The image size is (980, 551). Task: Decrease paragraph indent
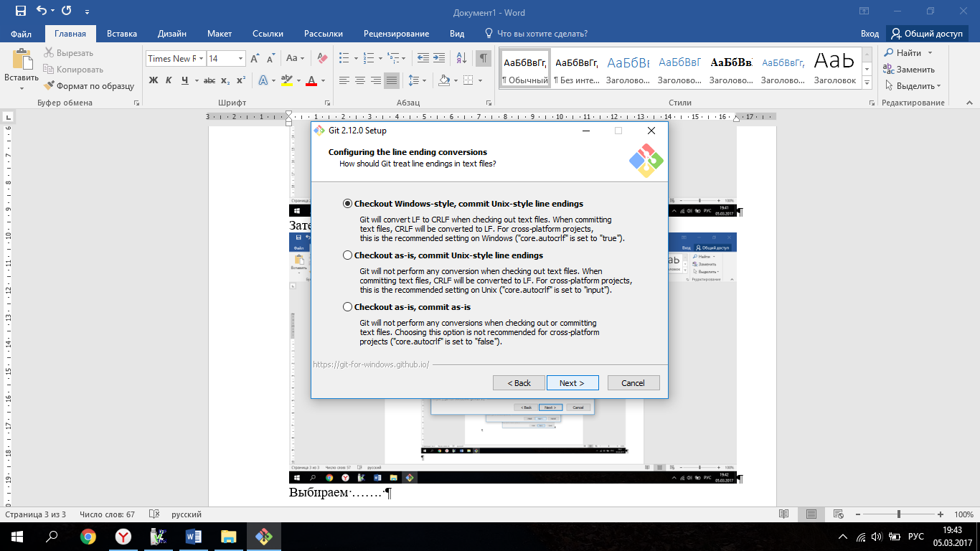[x=423, y=59]
